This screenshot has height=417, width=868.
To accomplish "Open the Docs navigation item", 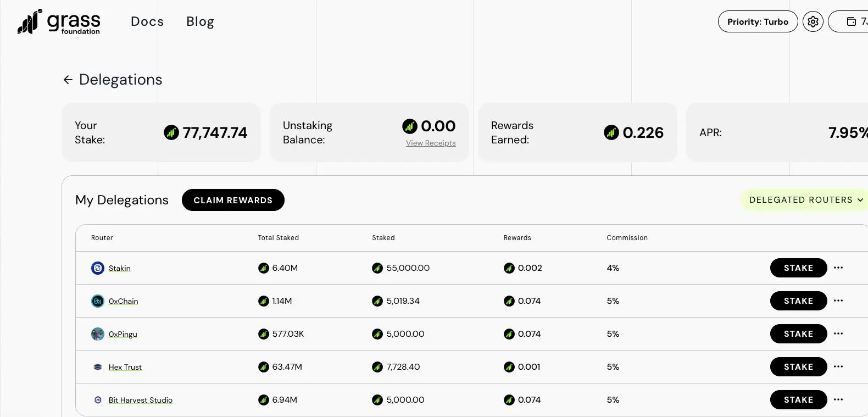I will [147, 21].
